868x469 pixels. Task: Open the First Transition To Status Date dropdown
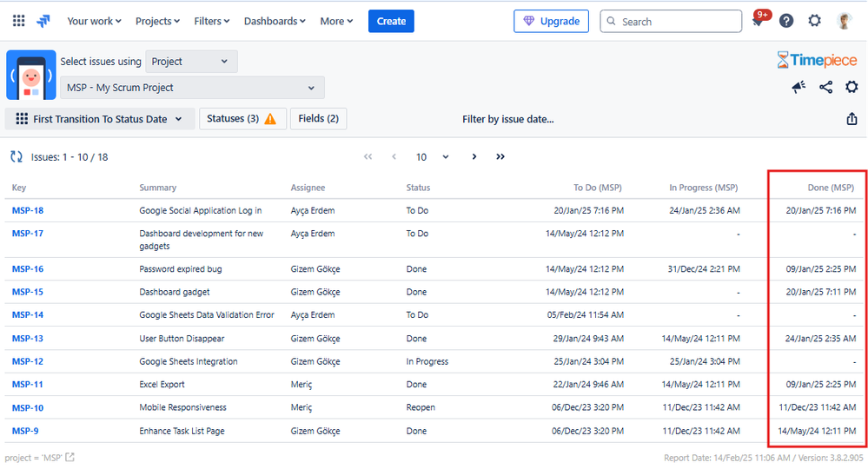pyautogui.click(x=100, y=119)
